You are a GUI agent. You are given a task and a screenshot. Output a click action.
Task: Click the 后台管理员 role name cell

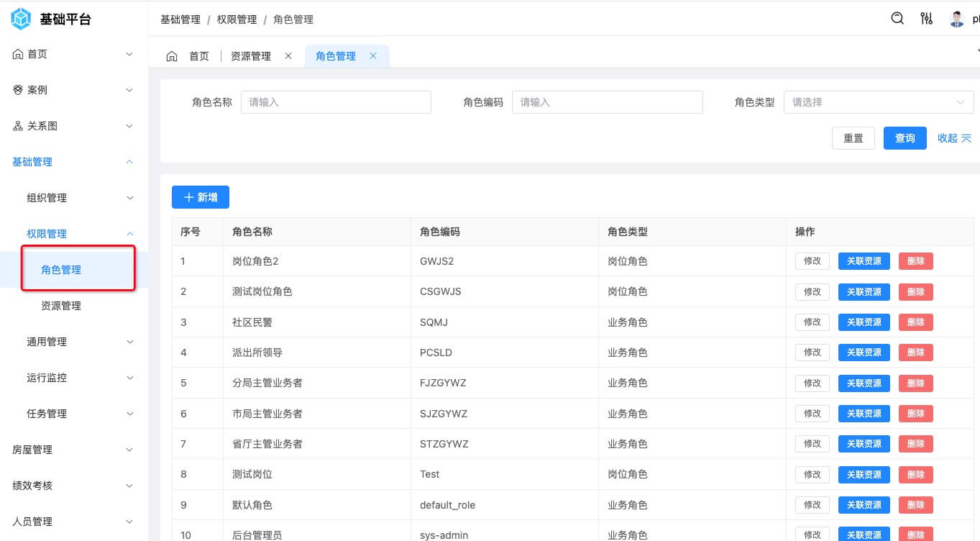point(317,531)
